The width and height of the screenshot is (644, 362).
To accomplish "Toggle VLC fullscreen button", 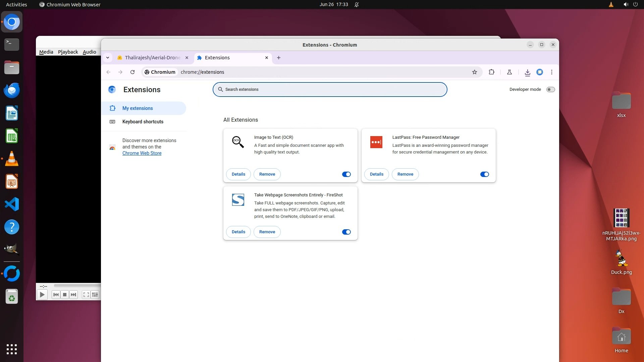I will (x=86, y=295).
